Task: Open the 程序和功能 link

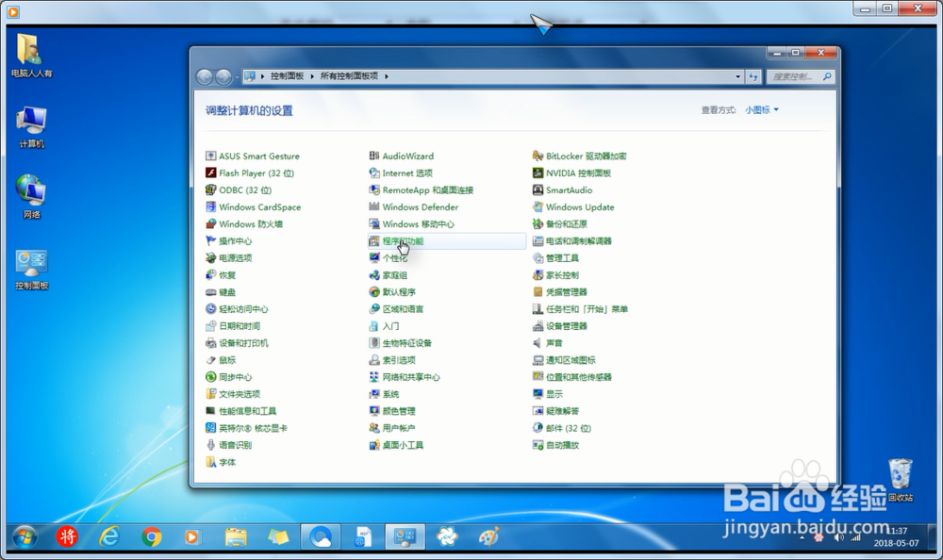Action: coord(403,241)
